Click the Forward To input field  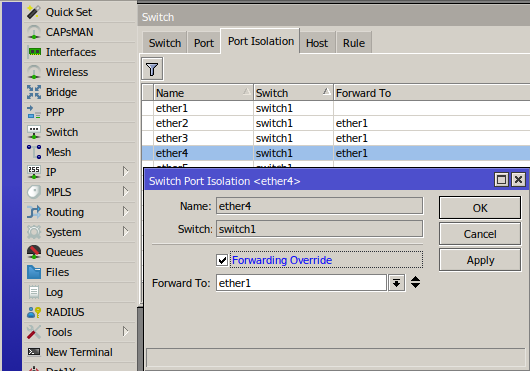click(301, 283)
